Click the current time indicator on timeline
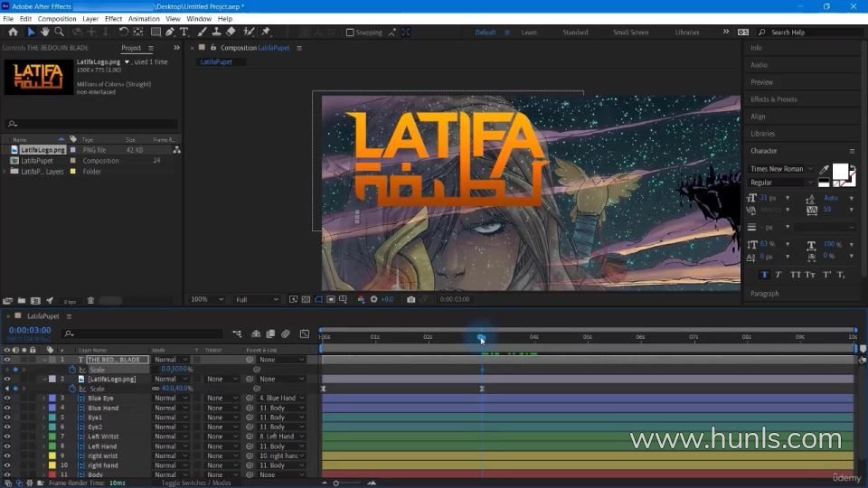 pyautogui.click(x=482, y=337)
